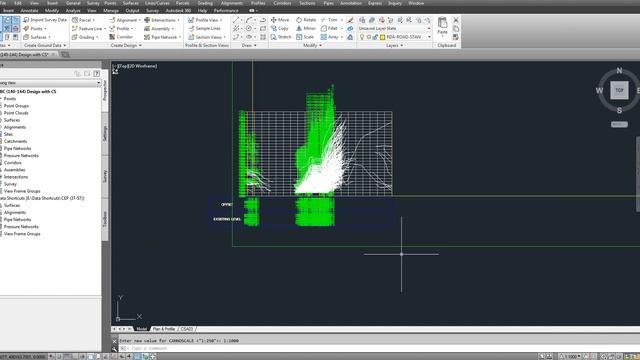The width and height of the screenshot is (640, 360).
Task: Toggle the layer freeze sun icon
Action: point(369,37)
